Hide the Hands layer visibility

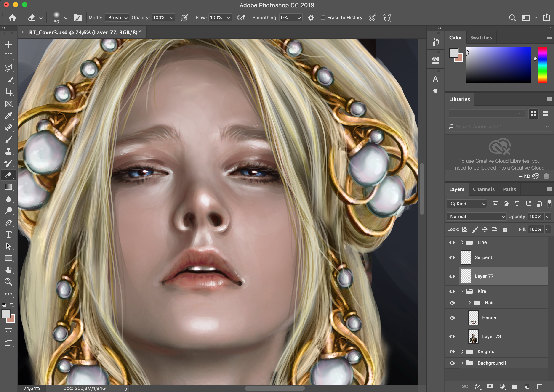click(452, 318)
